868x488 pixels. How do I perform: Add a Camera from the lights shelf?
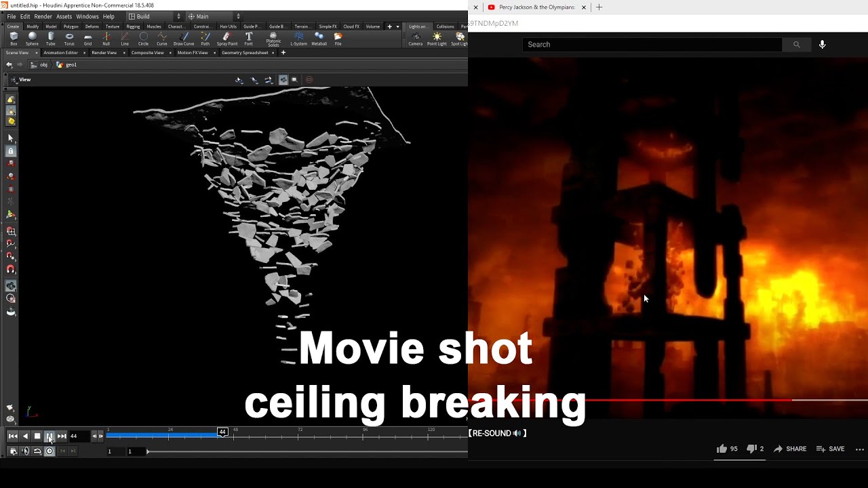pos(416,39)
